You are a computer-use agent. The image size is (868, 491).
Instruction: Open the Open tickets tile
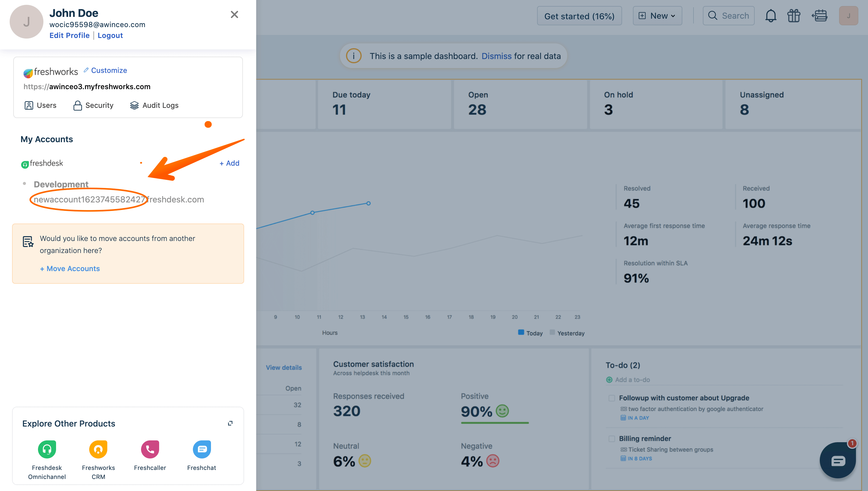tap(520, 104)
